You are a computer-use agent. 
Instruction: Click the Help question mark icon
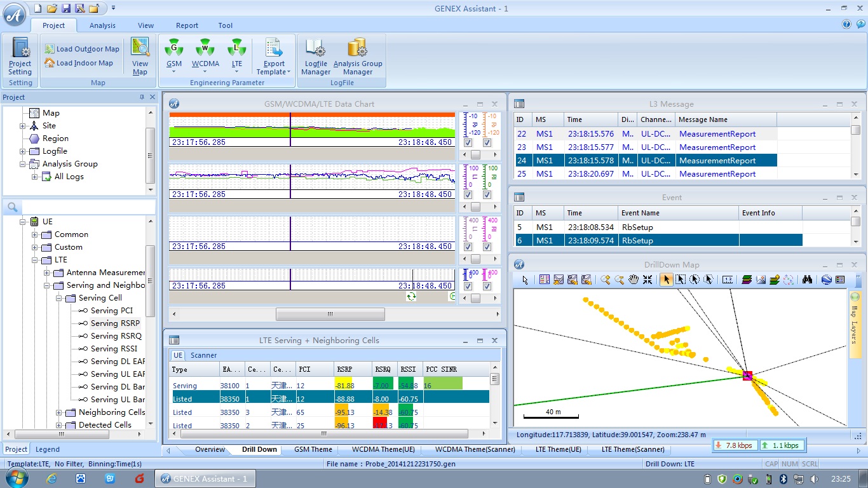846,24
